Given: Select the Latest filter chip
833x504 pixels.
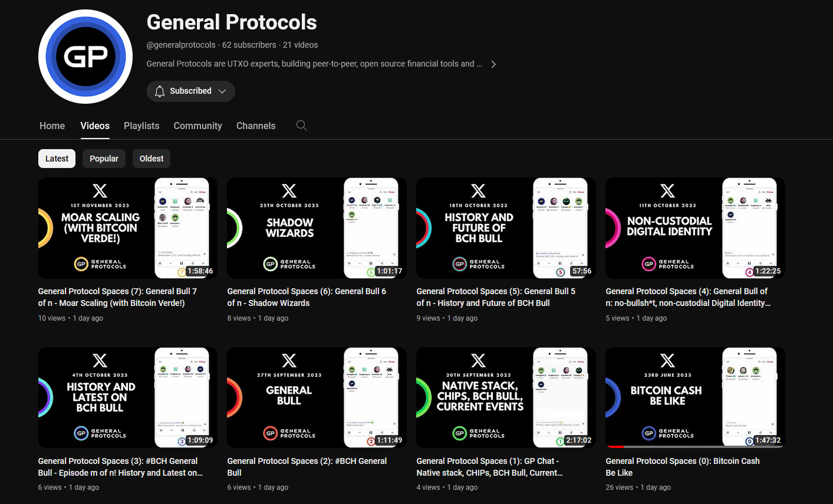Looking at the screenshot, I should coord(57,159).
